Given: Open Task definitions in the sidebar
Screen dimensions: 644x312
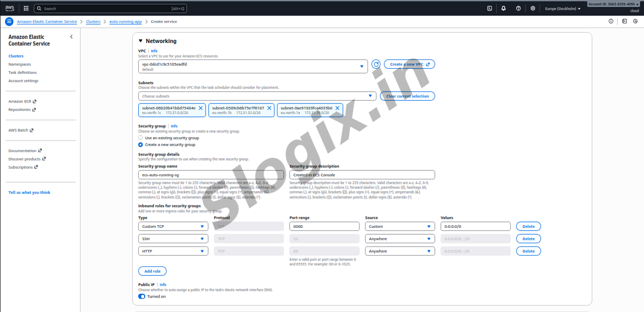Looking at the screenshot, I should click(22, 72).
